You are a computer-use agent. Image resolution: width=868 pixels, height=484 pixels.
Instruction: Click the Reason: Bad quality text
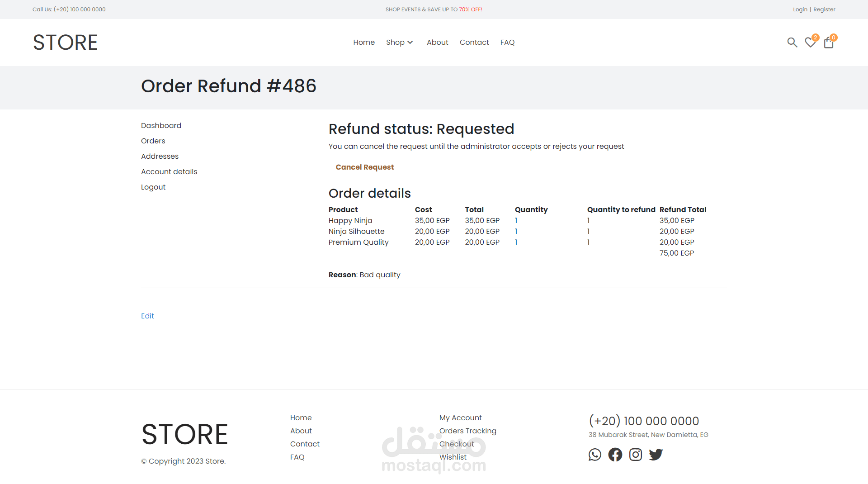[364, 275]
